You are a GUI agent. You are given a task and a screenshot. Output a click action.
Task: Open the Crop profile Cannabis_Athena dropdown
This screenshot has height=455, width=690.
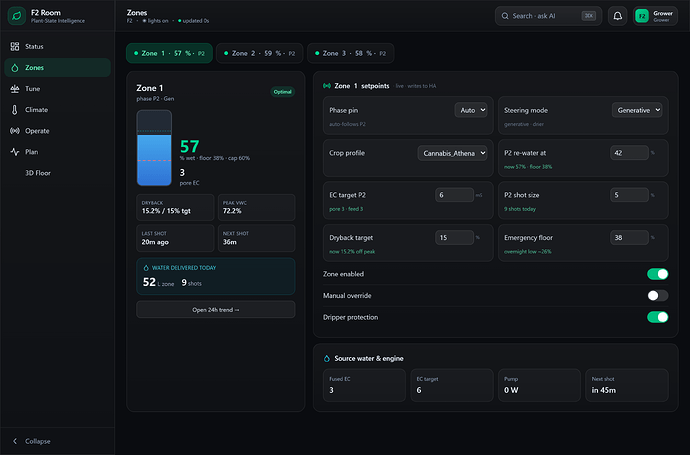click(452, 153)
